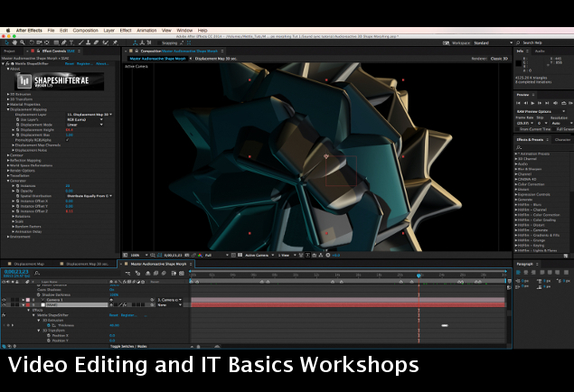Click the Toggle Switches / Modes button
The image size is (574, 392).
(x=127, y=346)
